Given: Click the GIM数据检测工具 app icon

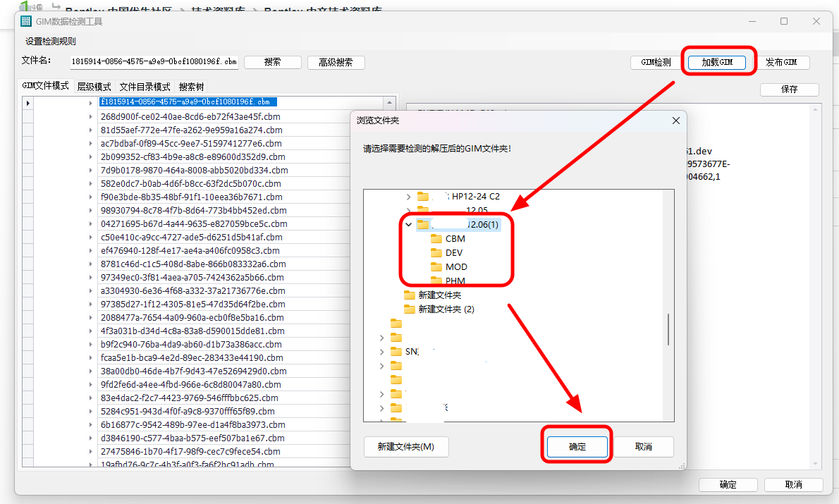Looking at the screenshot, I should pos(25,21).
